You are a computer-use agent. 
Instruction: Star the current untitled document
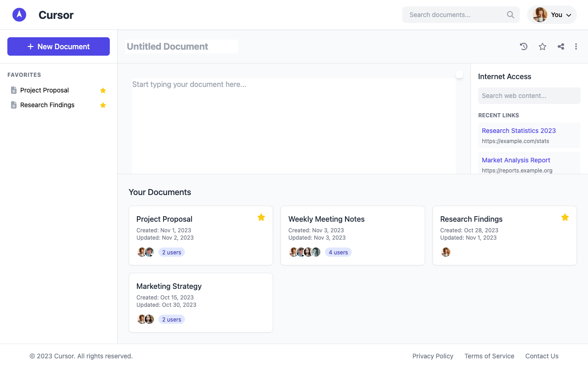click(543, 46)
